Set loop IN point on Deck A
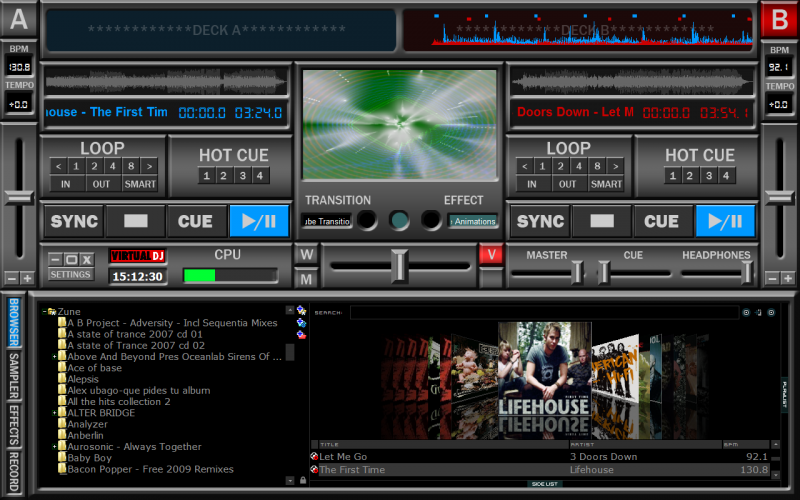 tap(66, 184)
